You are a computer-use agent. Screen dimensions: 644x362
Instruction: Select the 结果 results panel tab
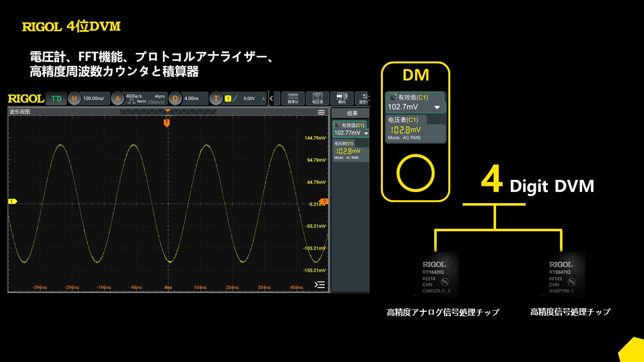coord(350,113)
